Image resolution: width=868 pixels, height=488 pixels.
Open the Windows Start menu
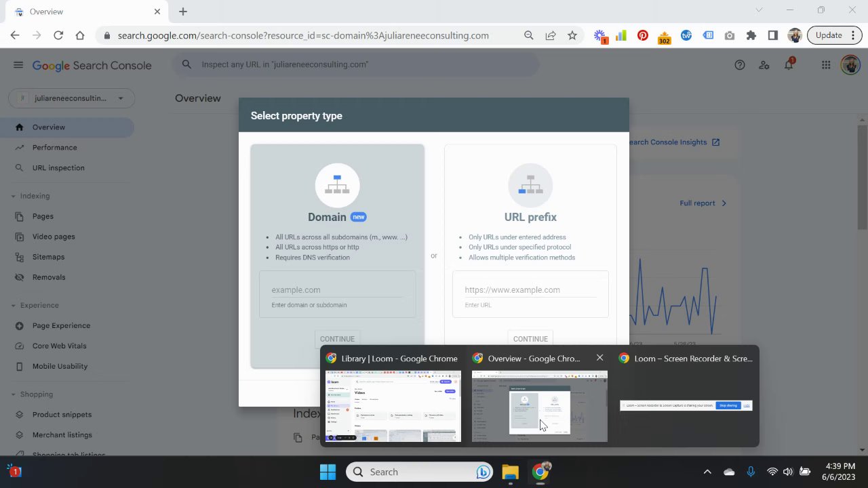coord(328,472)
